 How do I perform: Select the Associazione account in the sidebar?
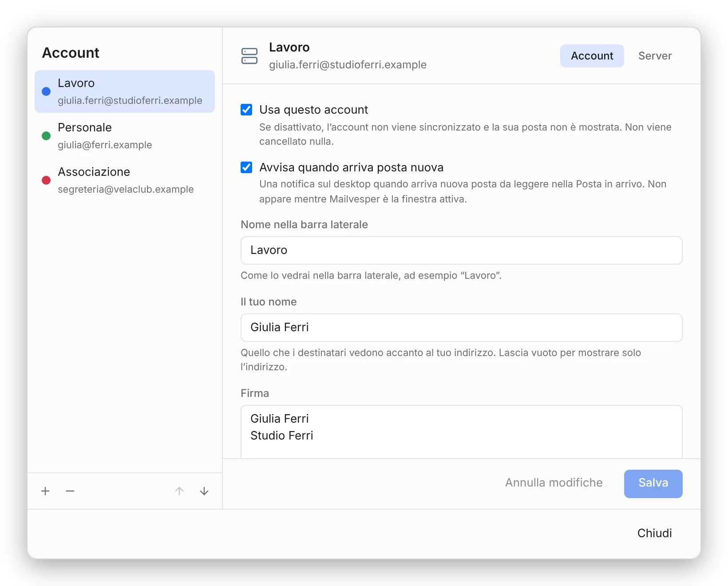tap(125, 180)
